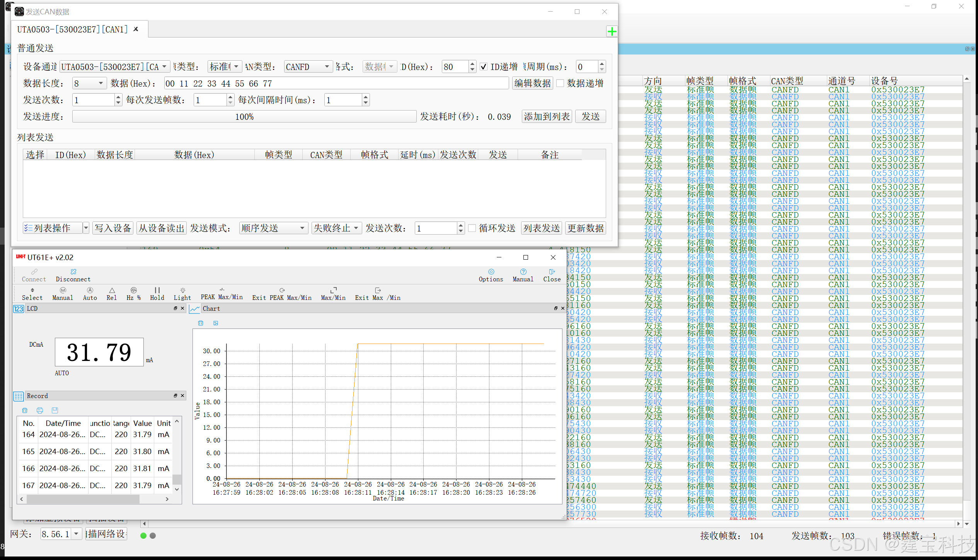978x560 pixels.
Task: Enable the 循环发送 checkbox
Action: (472, 228)
